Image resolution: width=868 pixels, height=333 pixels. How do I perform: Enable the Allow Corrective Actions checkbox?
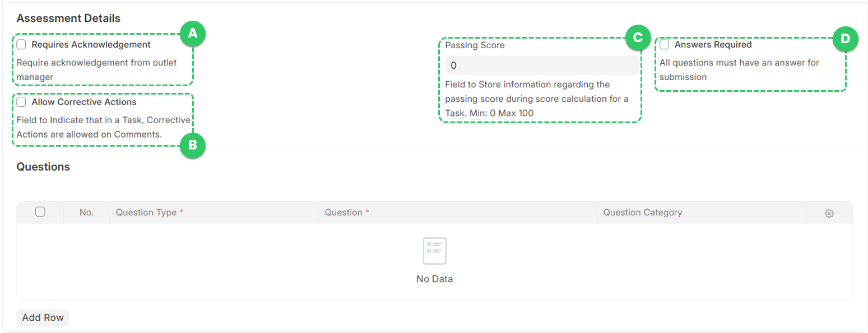(20, 102)
